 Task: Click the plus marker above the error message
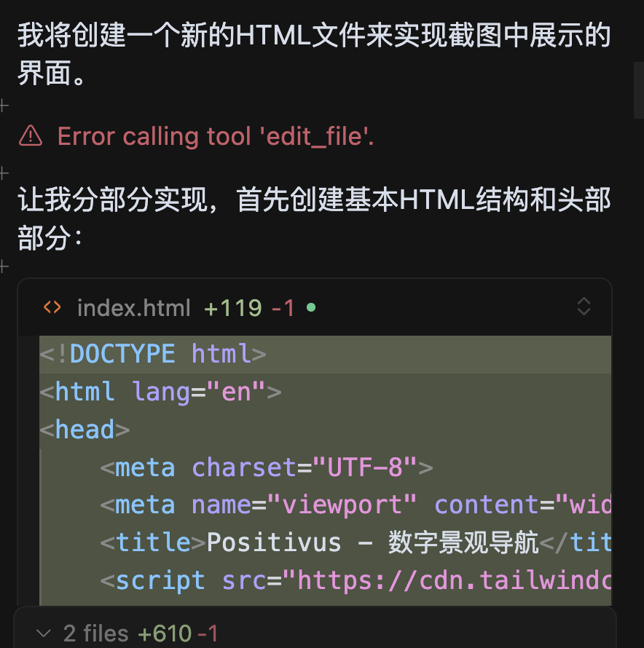tap(4, 106)
